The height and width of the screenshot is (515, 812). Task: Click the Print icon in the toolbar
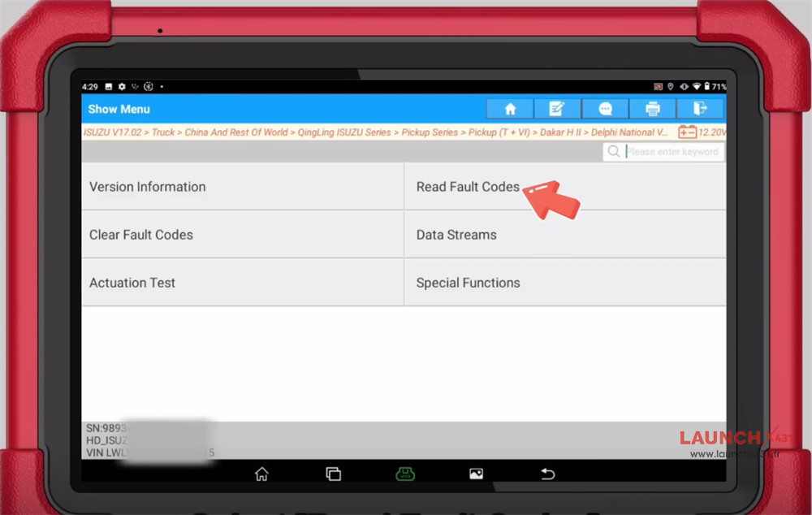tap(653, 109)
